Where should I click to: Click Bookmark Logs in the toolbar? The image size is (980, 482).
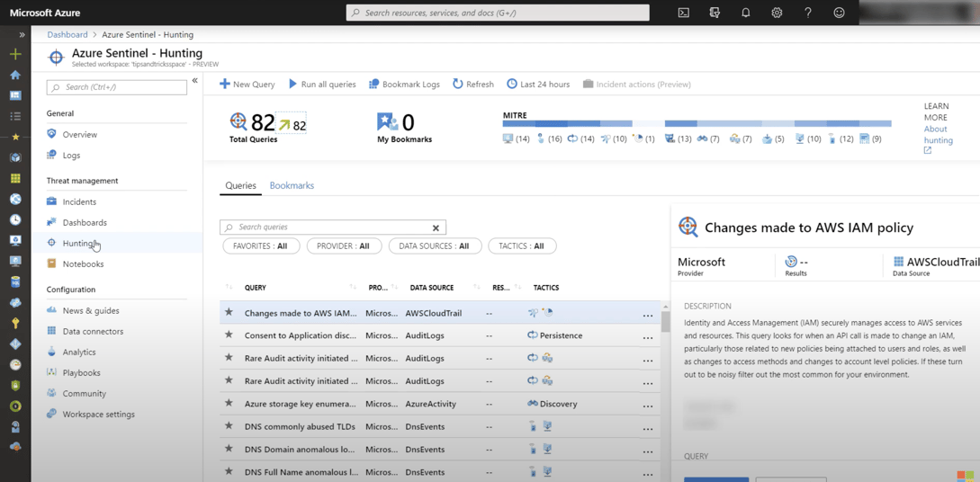pyautogui.click(x=404, y=85)
